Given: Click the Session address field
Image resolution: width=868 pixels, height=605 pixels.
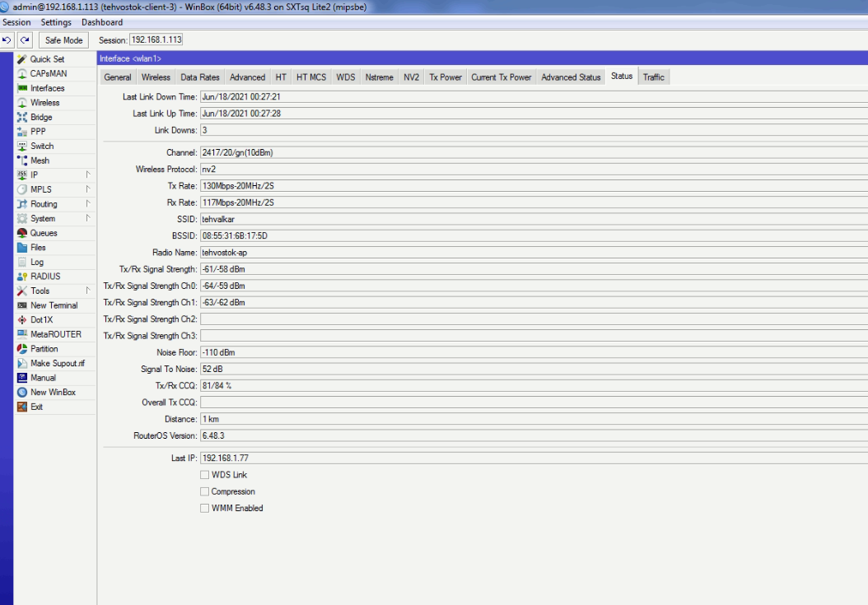Looking at the screenshot, I should [x=156, y=40].
